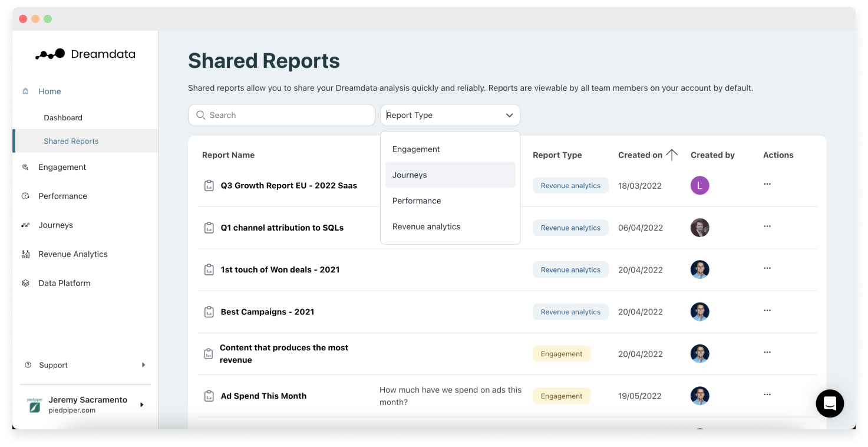The width and height of the screenshot is (868, 447).
Task: Open Q1 channel attribution to SQLs report
Action: (282, 228)
